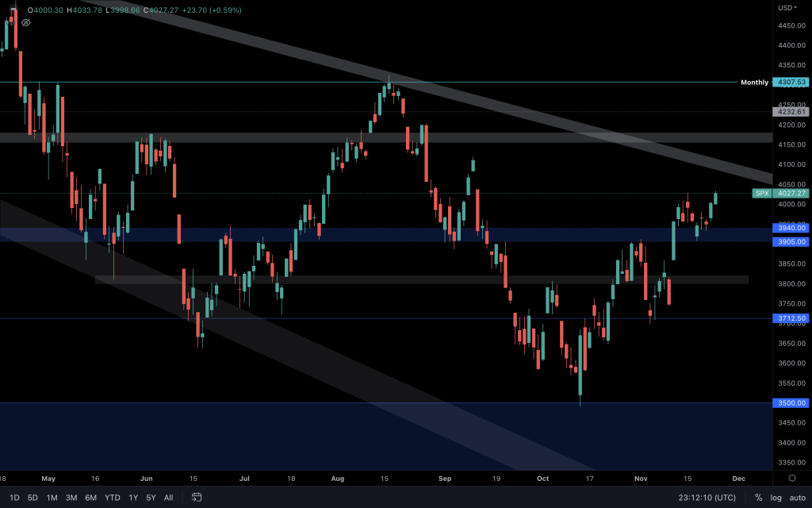Click the Nov label on time axis
Screen dimensions: 812x508
(641, 479)
